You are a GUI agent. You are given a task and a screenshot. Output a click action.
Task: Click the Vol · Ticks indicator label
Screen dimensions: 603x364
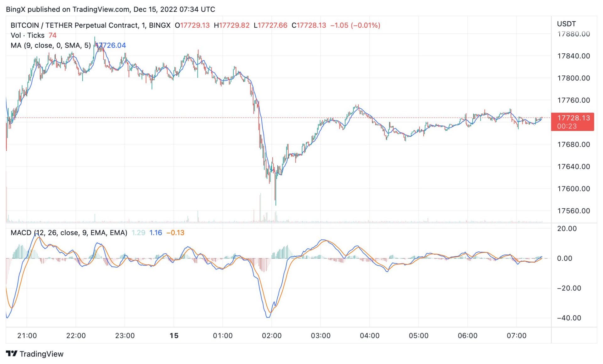pyautogui.click(x=28, y=35)
